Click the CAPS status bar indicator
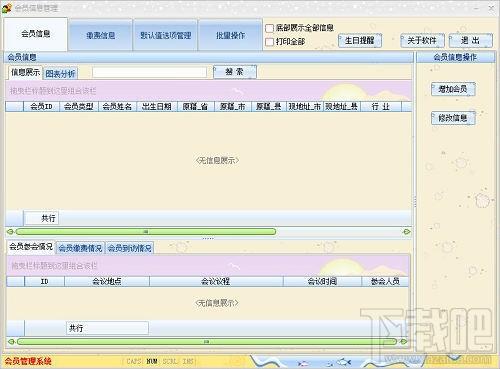 tap(134, 361)
